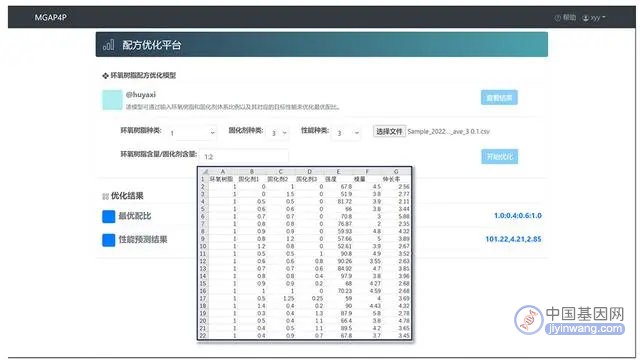This screenshot has height=360, width=640.
Task: Click the optimal ratio result 1.0:0.4:0.6:1.0
Action: [x=518, y=216]
